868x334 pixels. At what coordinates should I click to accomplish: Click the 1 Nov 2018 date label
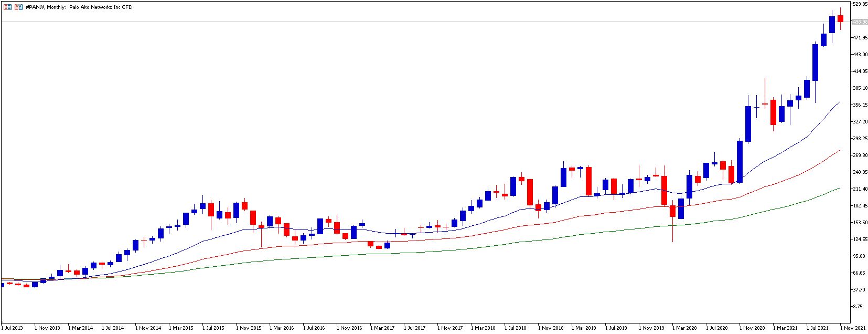(551, 328)
